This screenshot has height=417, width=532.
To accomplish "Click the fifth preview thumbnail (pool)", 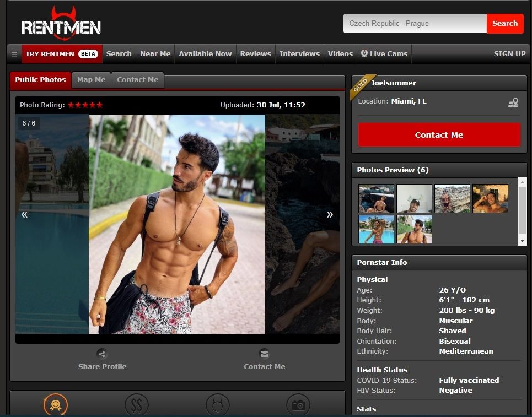I will click(x=377, y=230).
